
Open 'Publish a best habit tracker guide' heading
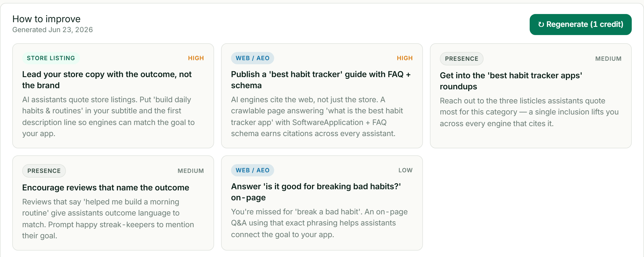[321, 80]
